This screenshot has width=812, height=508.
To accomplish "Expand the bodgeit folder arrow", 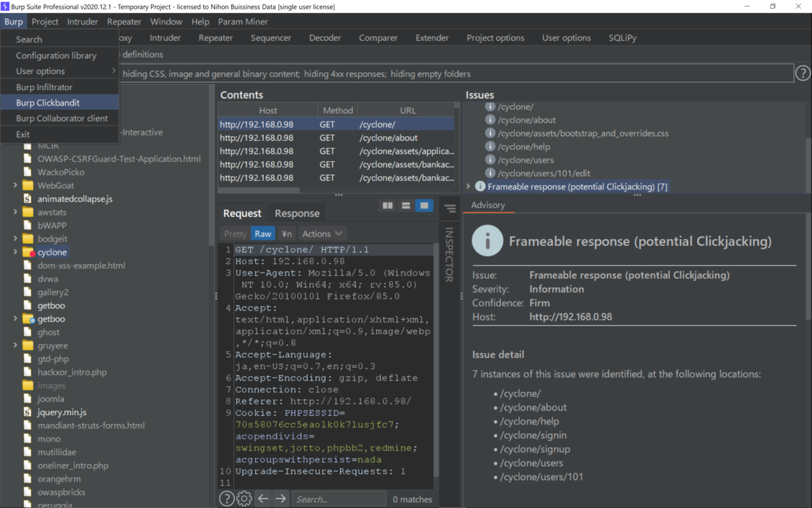I will [16, 238].
